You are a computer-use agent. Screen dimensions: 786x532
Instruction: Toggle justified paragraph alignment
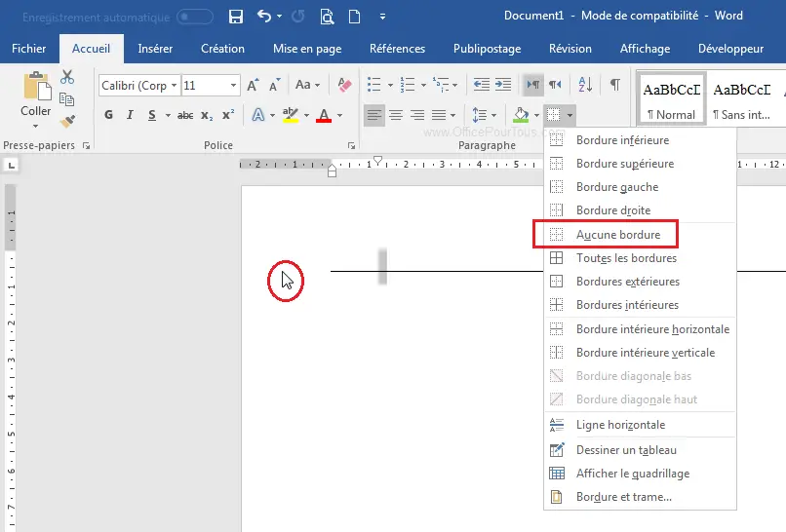(439, 115)
